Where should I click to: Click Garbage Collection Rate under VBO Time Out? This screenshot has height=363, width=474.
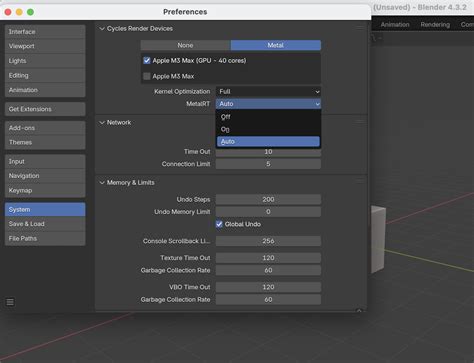coord(268,299)
